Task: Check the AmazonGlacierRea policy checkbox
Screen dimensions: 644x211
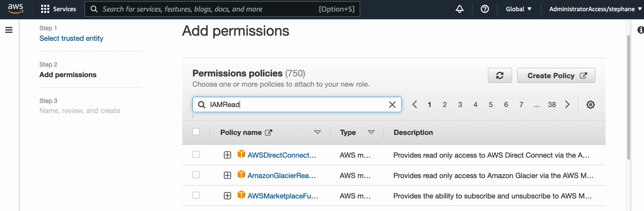Action: tap(196, 175)
